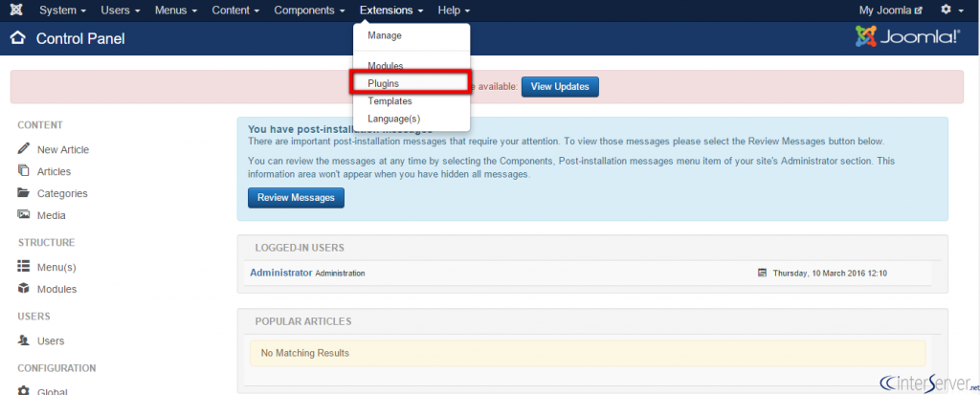The height and width of the screenshot is (395, 980).
Task: Click the 'Thursday, 10 March 2016 12:10' text
Action: tap(830, 274)
